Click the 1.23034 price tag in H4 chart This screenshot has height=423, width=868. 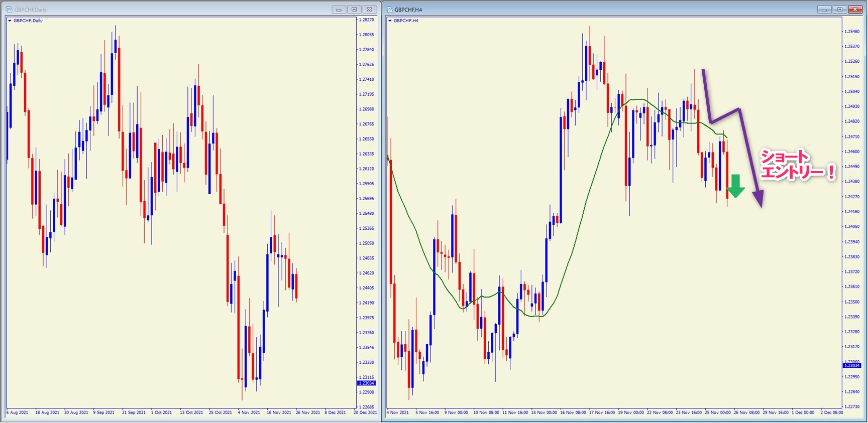[852, 365]
